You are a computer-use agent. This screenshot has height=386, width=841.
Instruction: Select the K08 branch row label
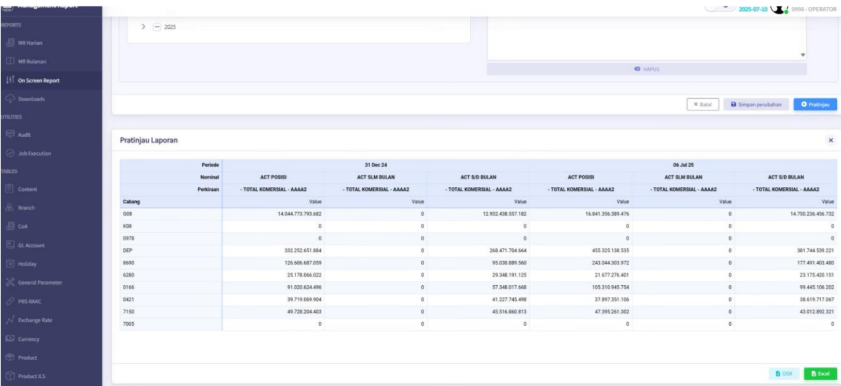pos(127,226)
